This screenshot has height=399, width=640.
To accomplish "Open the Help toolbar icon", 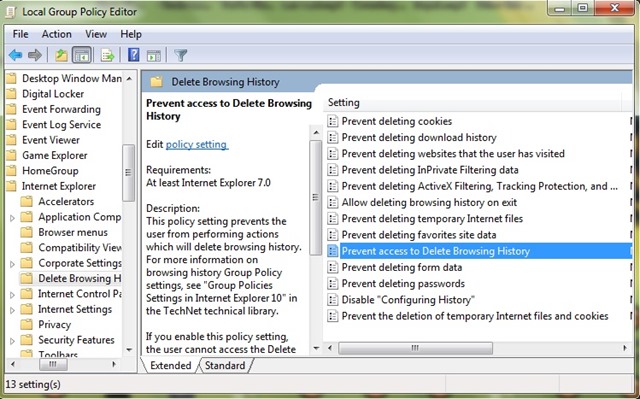I will [x=133, y=55].
